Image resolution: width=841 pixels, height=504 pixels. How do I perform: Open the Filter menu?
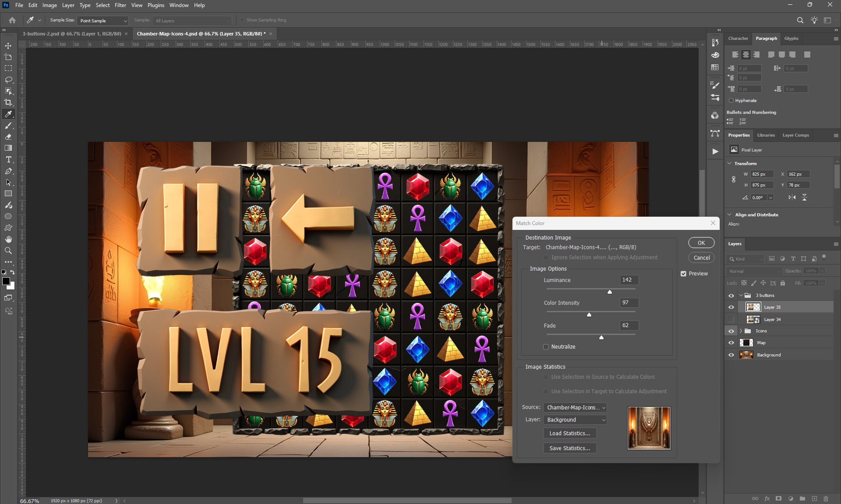120,5
